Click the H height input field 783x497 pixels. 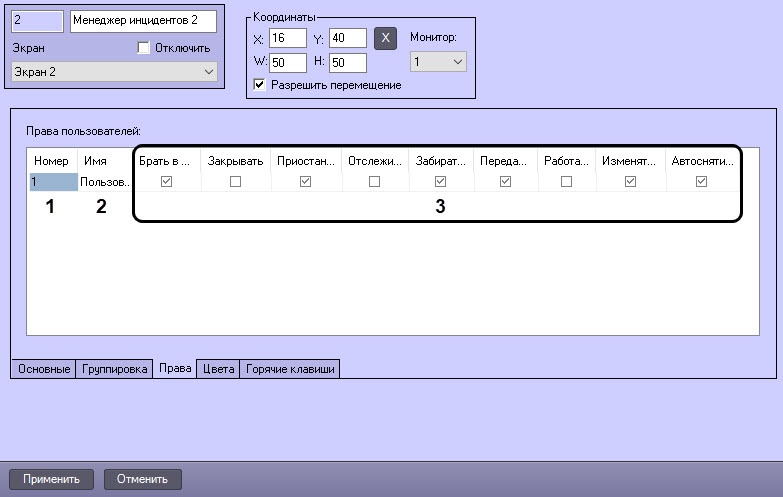pos(348,62)
